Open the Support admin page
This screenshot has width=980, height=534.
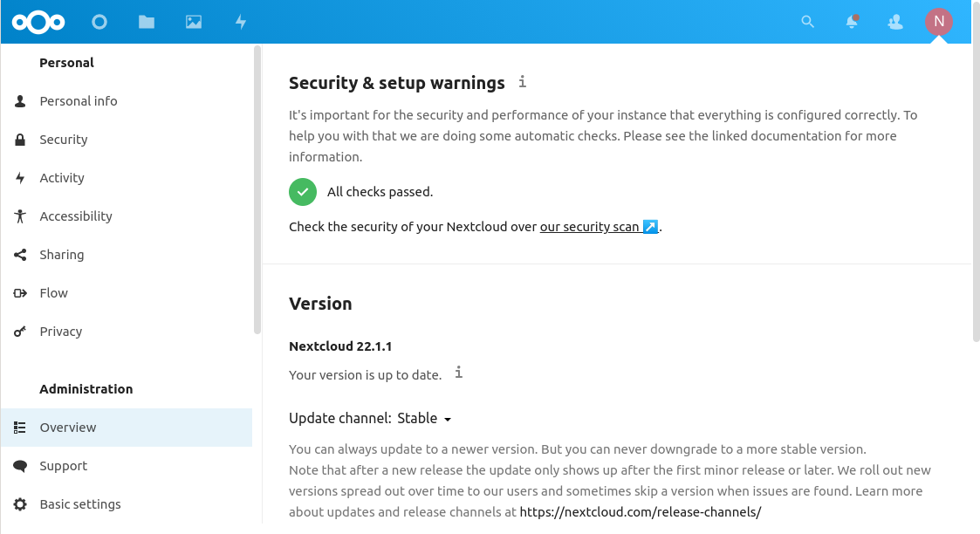pyautogui.click(x=127, y=466)
